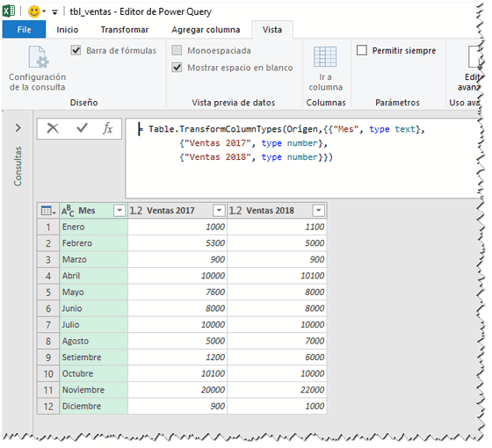The image size is (492, 448).
Task: Click the fx function icon
Action: click(x=107, y=128)
